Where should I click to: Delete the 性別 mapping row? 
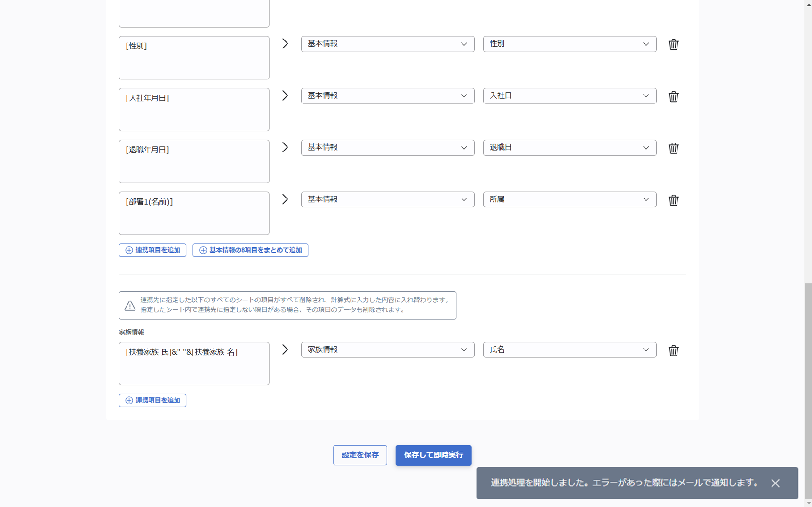673,44
